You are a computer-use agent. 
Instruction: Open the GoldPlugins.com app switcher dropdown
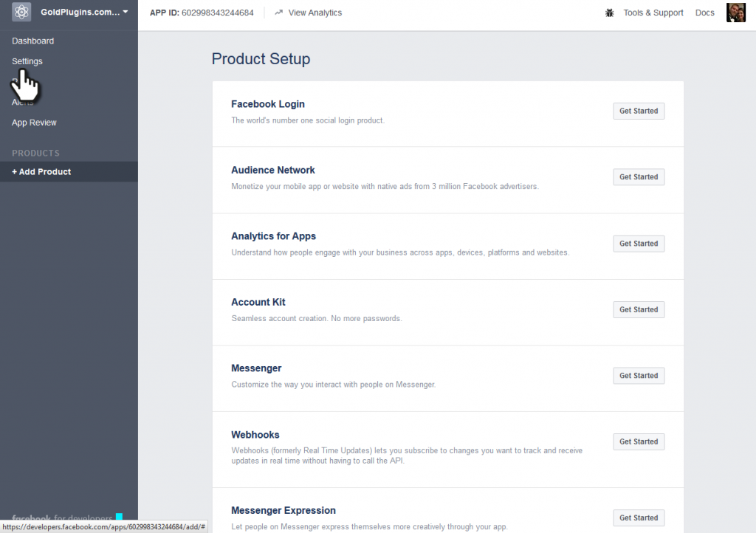pyautogui.click(x=81, y=12)
